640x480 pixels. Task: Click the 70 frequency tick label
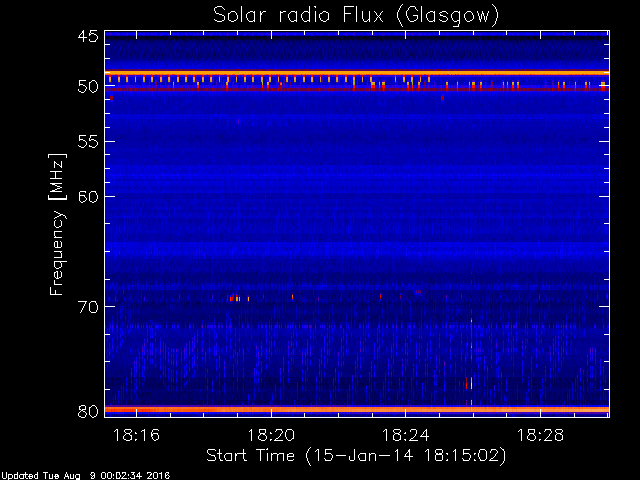point(88,306)
